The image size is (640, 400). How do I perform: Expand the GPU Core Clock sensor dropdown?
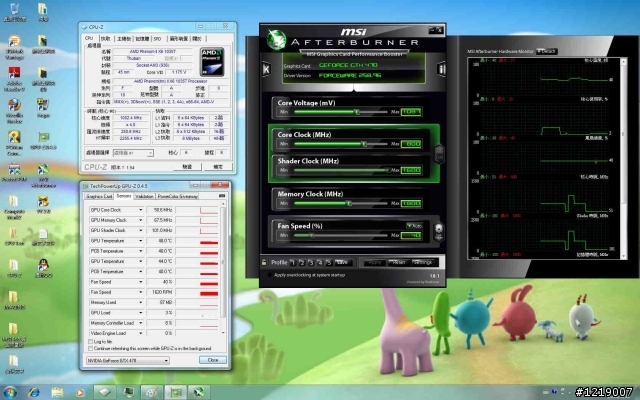[x=141, y=210]
